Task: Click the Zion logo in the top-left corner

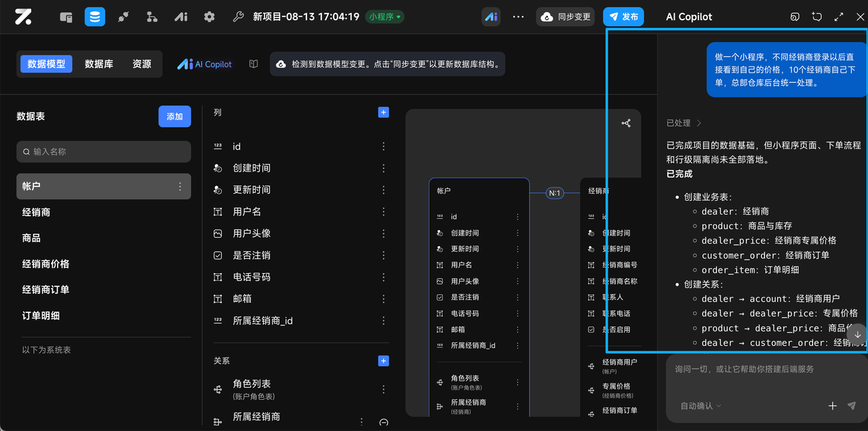Action: (x=24, y=16)
